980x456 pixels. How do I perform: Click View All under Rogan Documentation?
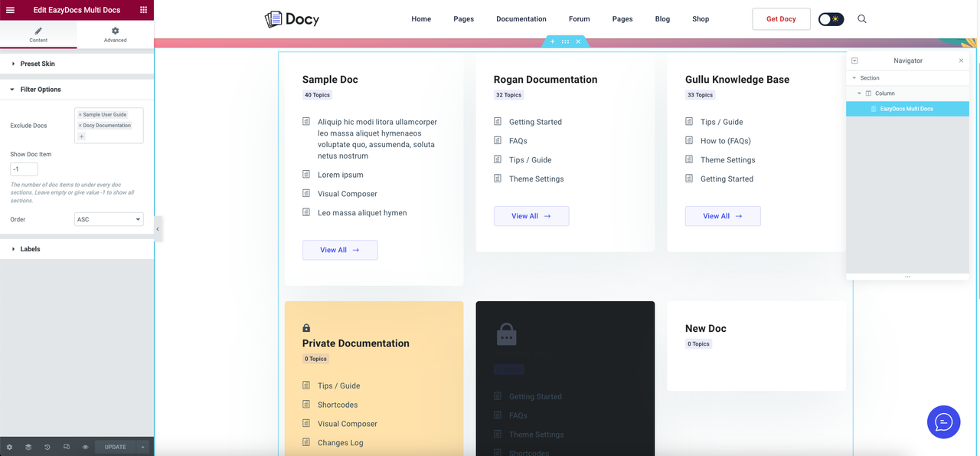[531, 216]
